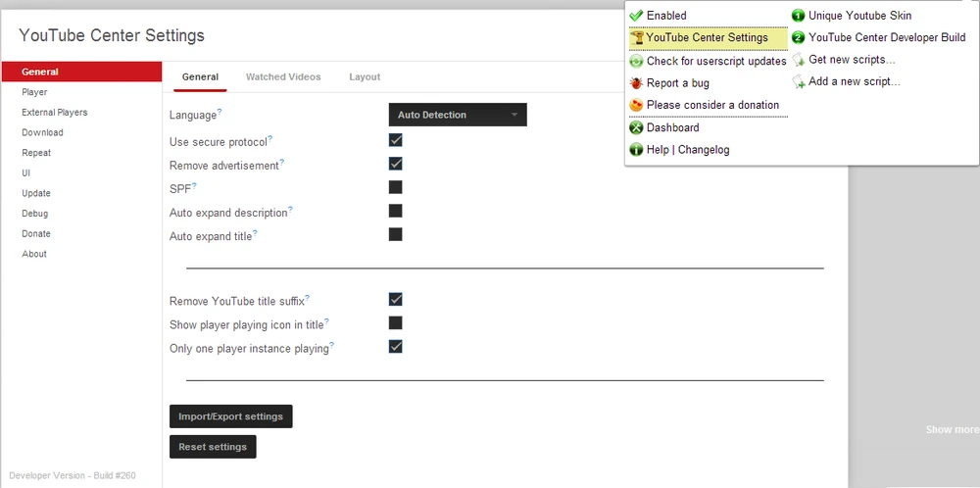This screenshot has width=980, height=488.
Task: Click the bug icon beside Report a bug
Action: pos(636,83)
